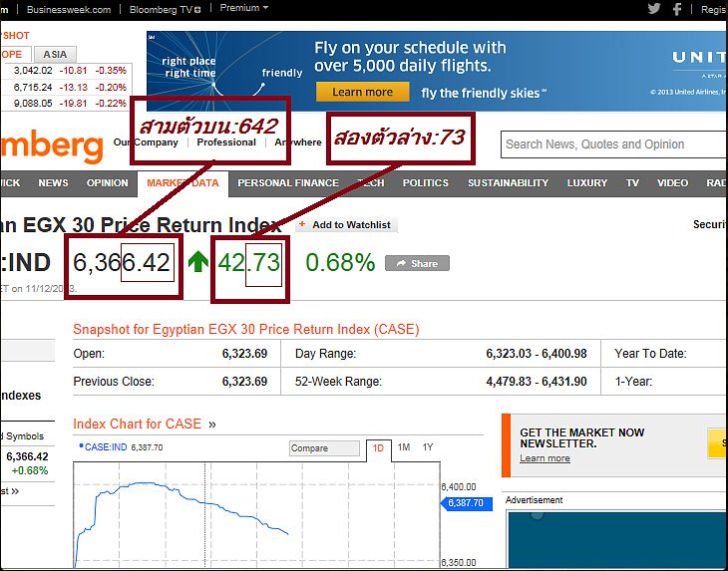Screen dimensions: 728x571
Task: Open the Premium dropdown menu
Action: tap(243, 8)
